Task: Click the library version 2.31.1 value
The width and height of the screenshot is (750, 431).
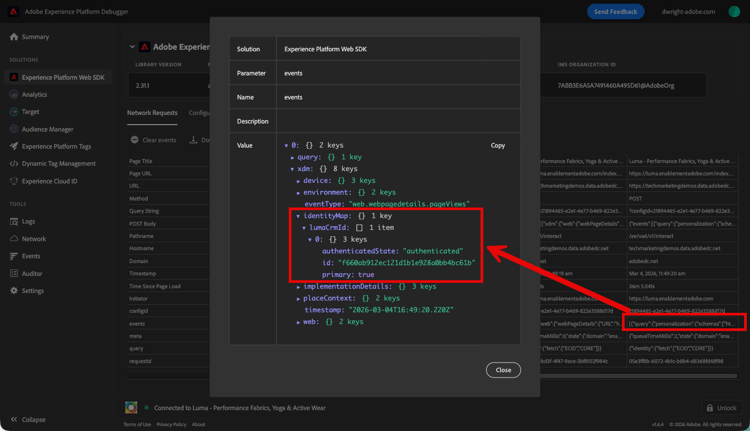Action: click(x=143, y=86)
